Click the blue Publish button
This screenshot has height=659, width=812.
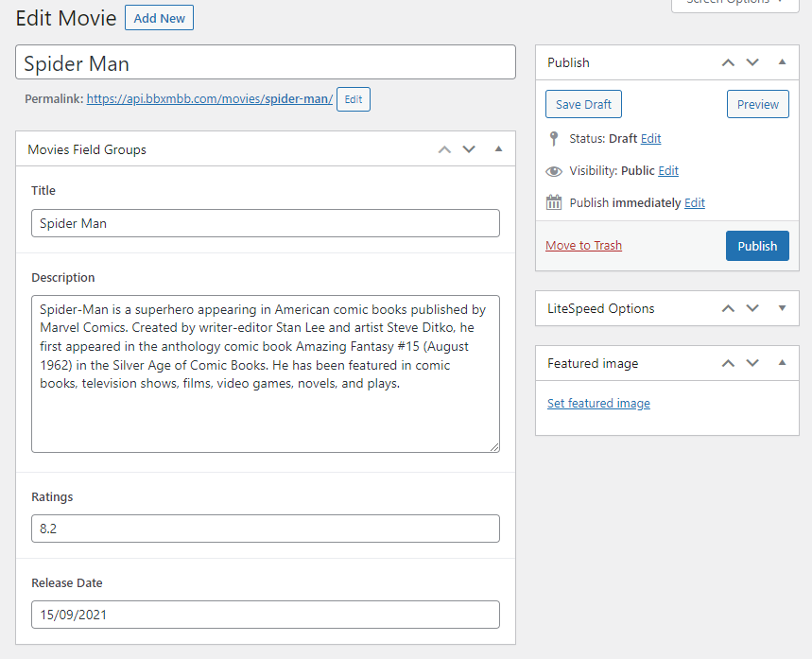(757, 246)
